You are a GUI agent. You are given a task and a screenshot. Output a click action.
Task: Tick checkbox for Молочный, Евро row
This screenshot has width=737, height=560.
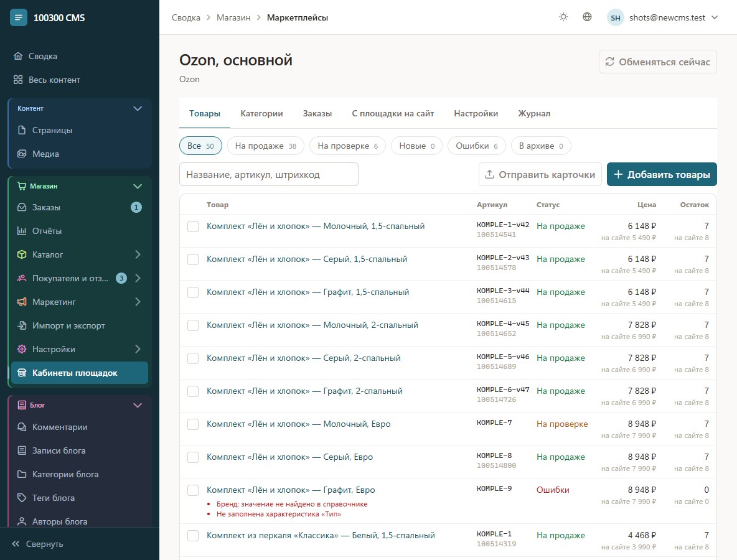[x=193, y=424]
